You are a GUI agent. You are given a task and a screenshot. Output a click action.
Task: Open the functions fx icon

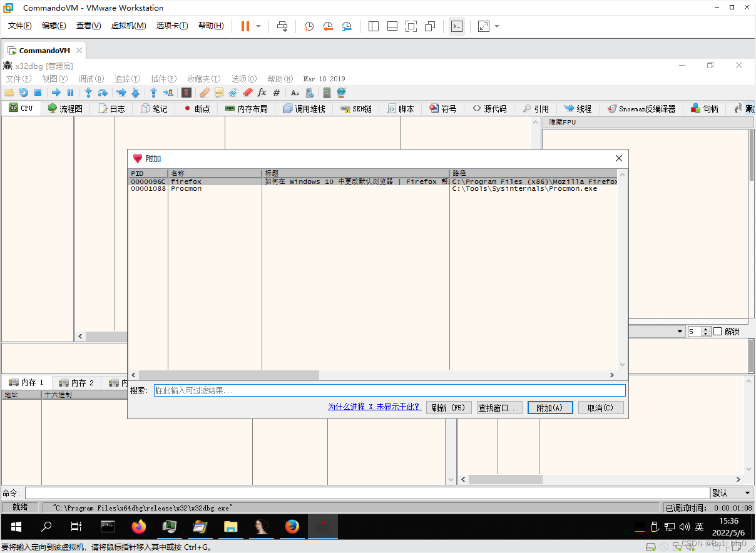[x=262, y=93]
